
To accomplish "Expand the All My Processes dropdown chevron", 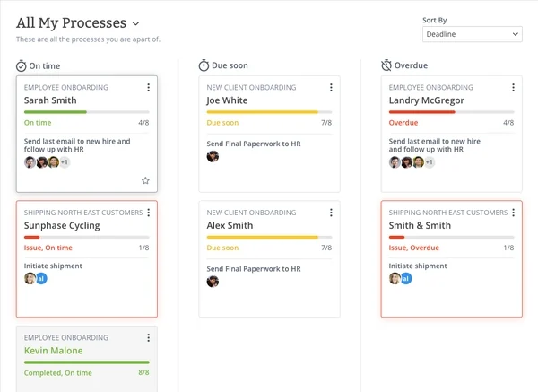I will [136, 23].
